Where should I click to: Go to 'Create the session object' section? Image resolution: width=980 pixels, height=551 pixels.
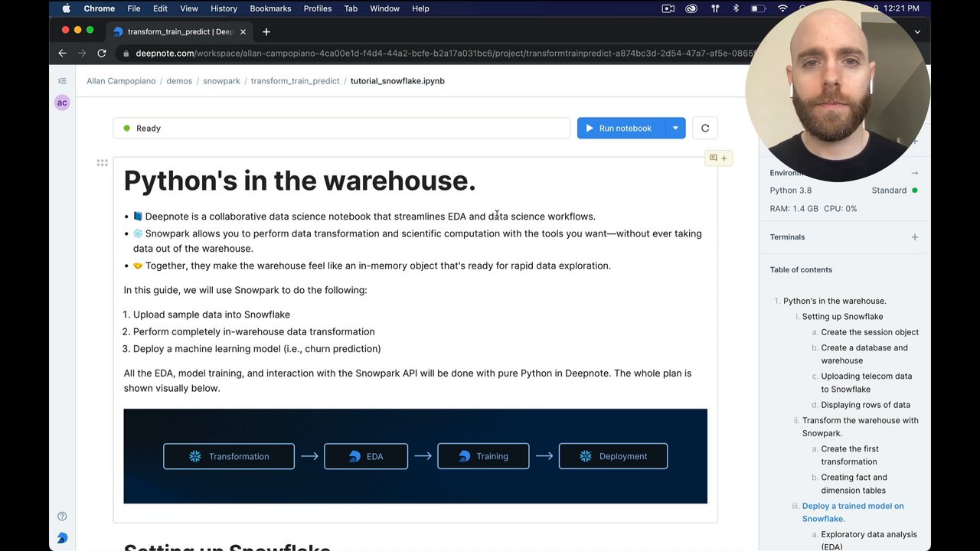pos(870,332)
